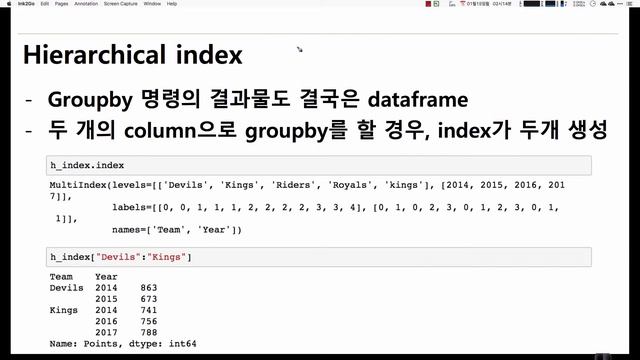The height and width of the screenshot is (360, 640).
Task: Click the 'Name: Points, dtype: int64' line
Action: [x=123, y=344]
